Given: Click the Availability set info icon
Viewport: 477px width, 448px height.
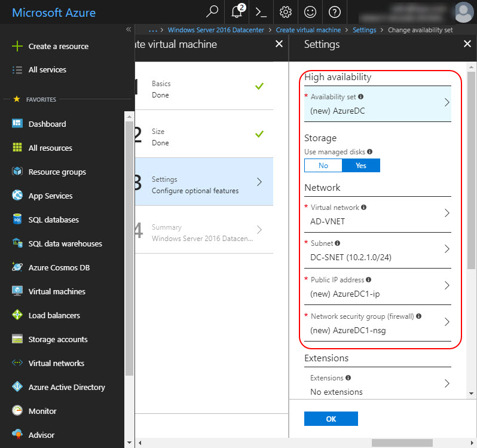Looking at the screenshot, I should click(361, 97).
